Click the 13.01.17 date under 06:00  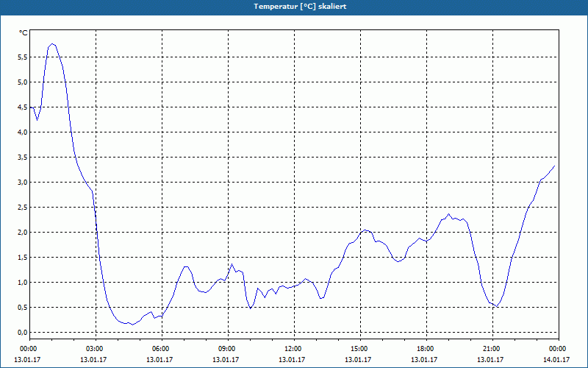point(159,360)
